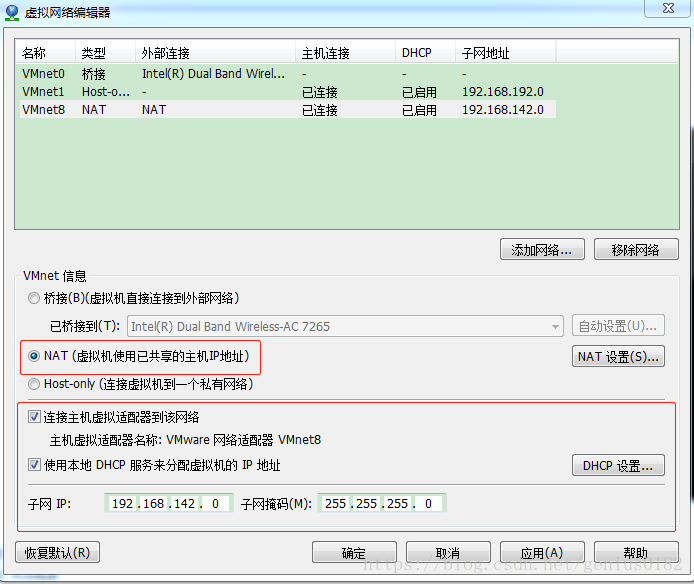This screenshot has width=694, height=584.
Task: Click the 名称 column header
Action: point(45,53)
